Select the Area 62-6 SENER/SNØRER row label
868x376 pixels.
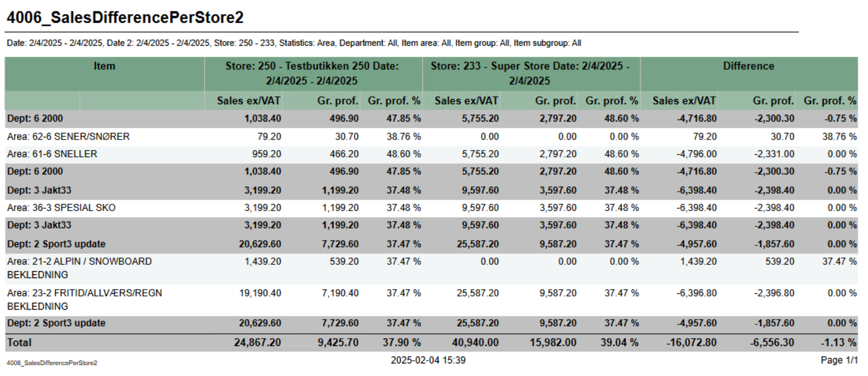coord(68,136)
